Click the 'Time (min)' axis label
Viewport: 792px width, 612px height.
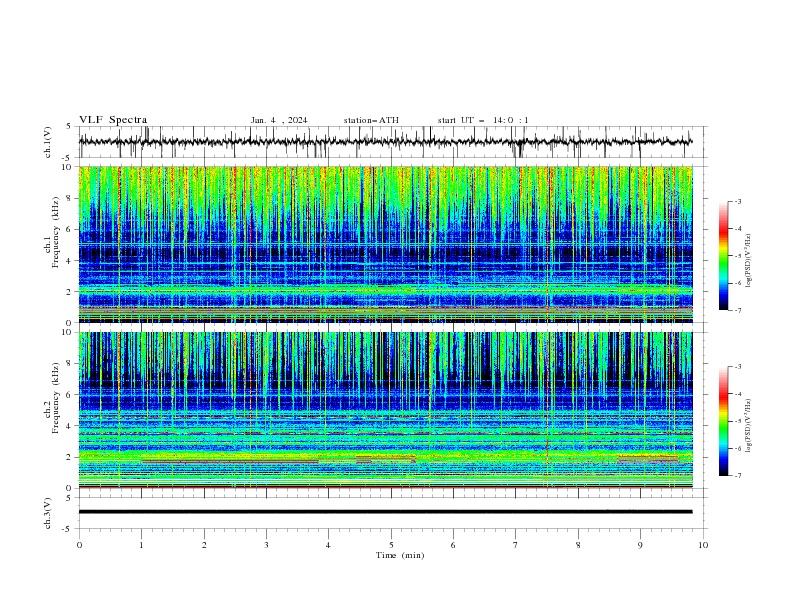point(400,555)
